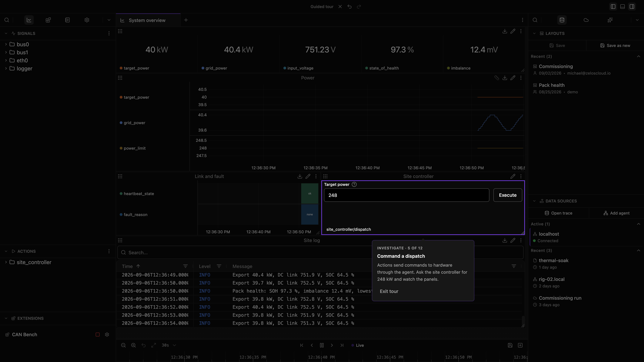Expand the site_controller actions folder
The height and width of the screenshot is (362, 644).
pos(6,262)
